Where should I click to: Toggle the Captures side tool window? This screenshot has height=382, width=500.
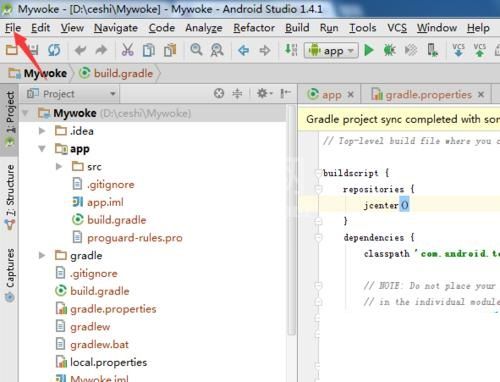point(10,275)
